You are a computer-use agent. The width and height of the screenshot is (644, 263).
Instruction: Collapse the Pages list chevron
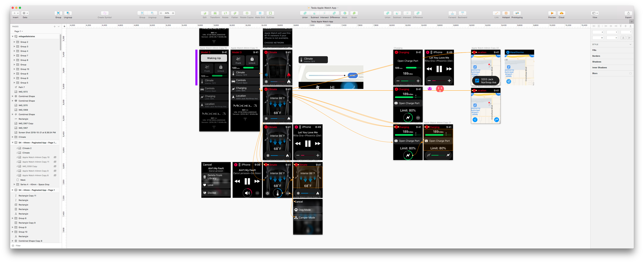click(x=59, y=26)
